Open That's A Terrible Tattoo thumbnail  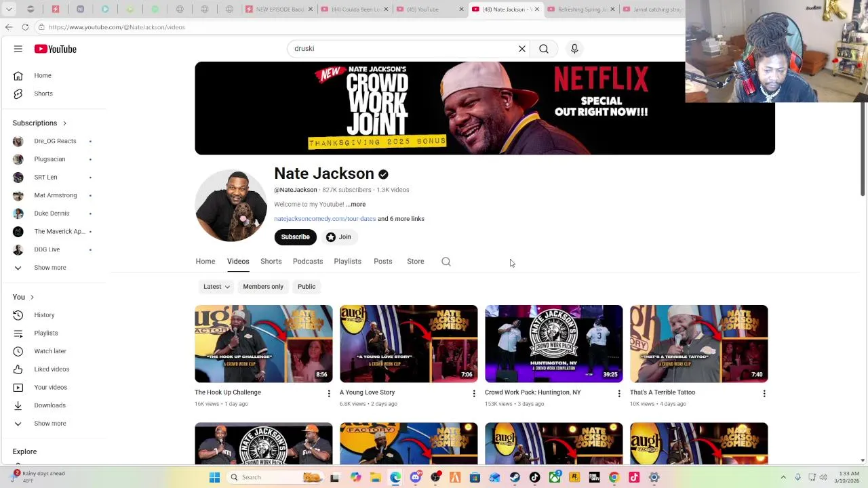point(699,344)
